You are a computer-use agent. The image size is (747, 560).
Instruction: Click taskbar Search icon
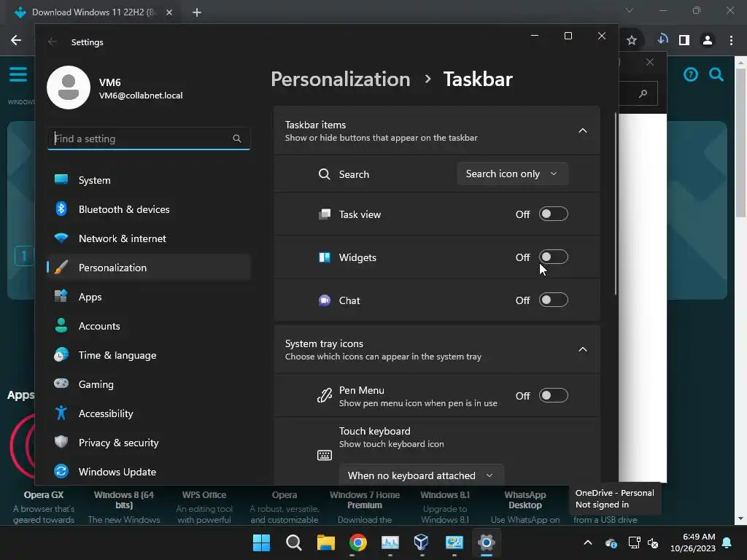tap(293, 542)
